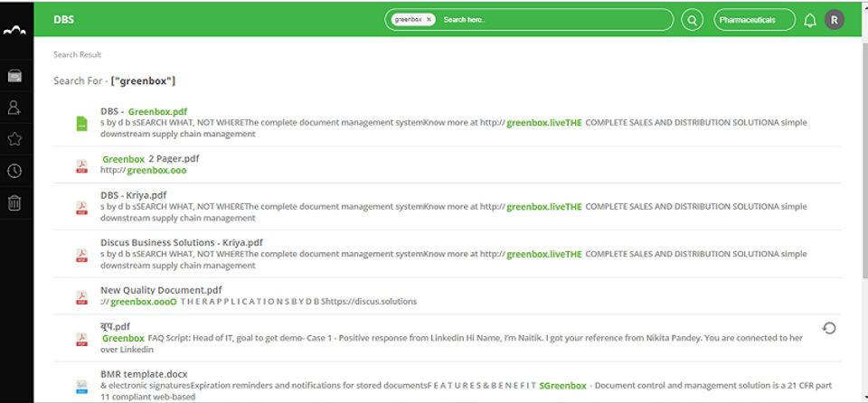Click PDF icon of Discus Business Solutions - Kriya.pdf

coord(82,255)
